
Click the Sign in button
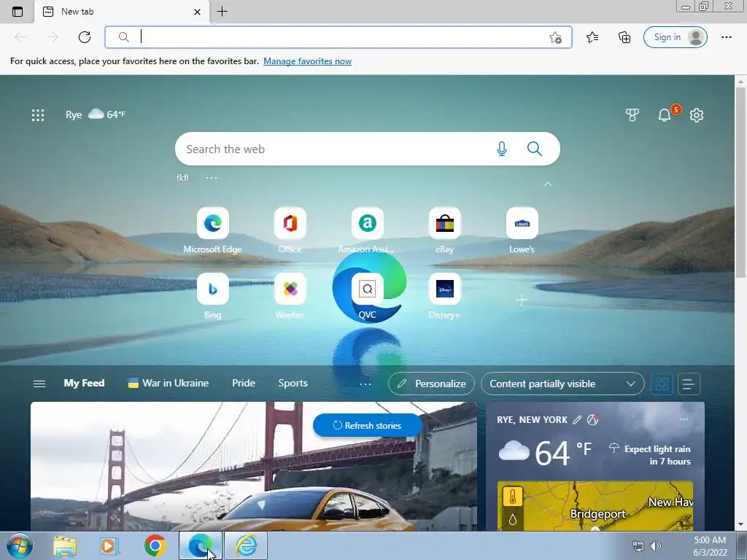pos(675,37)
